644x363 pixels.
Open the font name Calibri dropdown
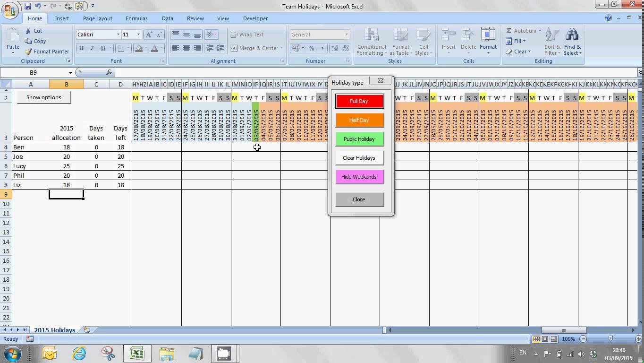[118, 35]
